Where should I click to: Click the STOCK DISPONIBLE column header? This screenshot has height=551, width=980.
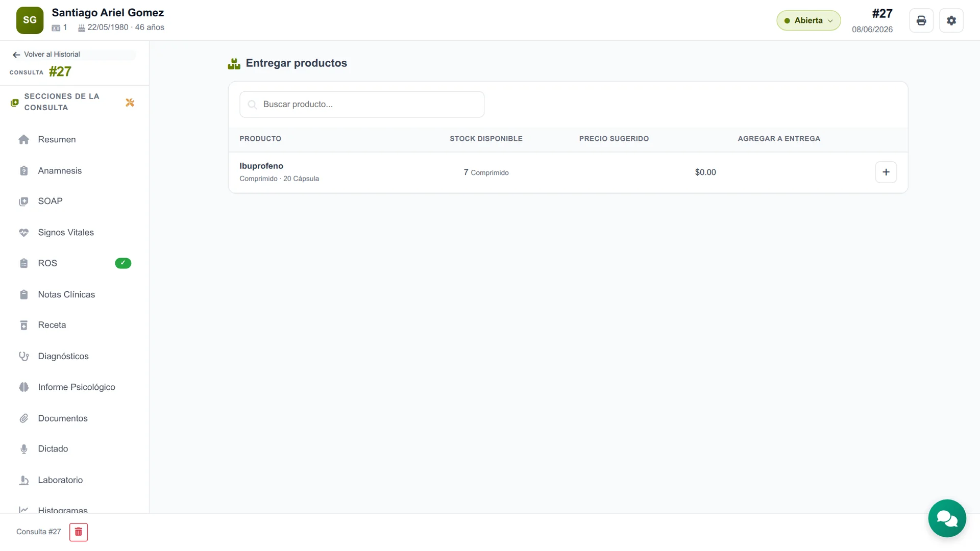486,139
